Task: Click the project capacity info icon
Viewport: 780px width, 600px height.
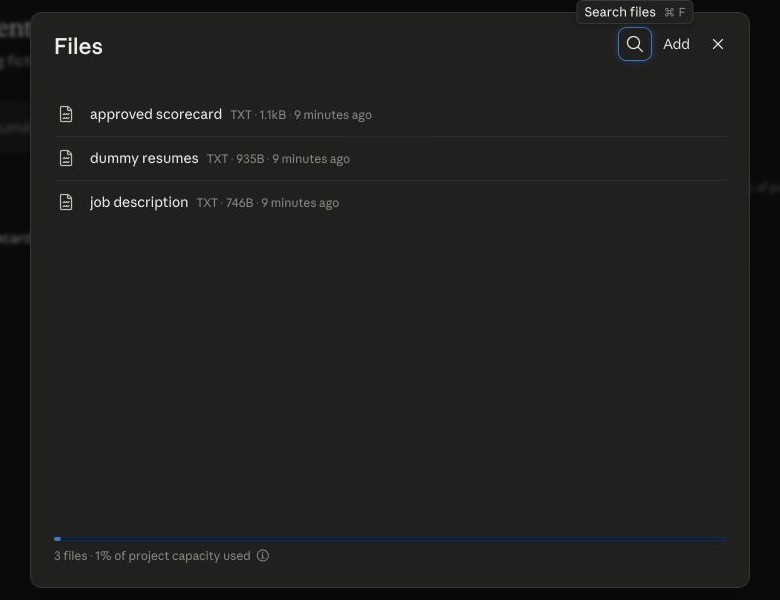Action: click(263, 555)
